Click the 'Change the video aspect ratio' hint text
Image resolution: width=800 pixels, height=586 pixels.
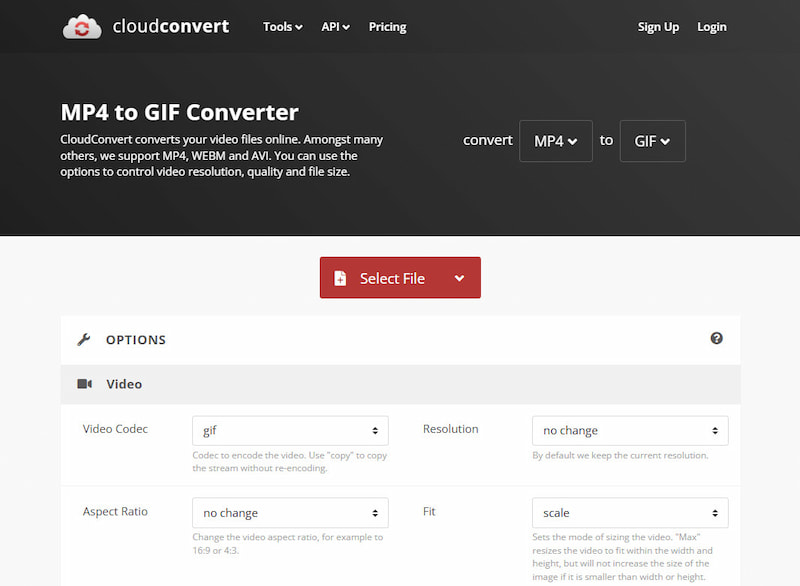coord(287,544)
